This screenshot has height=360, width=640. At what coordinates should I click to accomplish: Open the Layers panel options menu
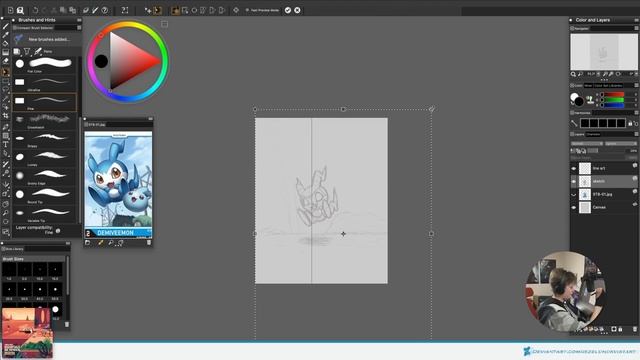[x=636, y=134]
